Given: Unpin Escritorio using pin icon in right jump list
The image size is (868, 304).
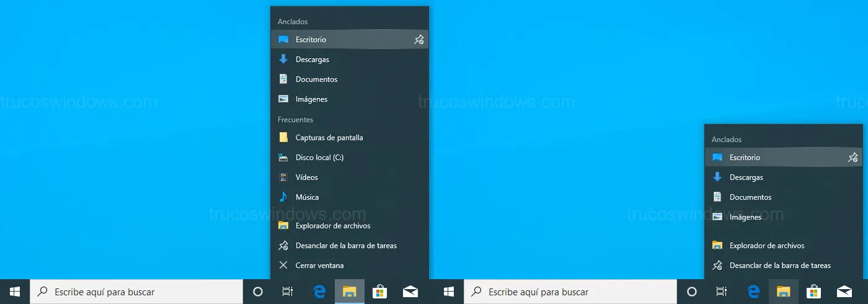Looking at the screenshot, I should 853,158.
